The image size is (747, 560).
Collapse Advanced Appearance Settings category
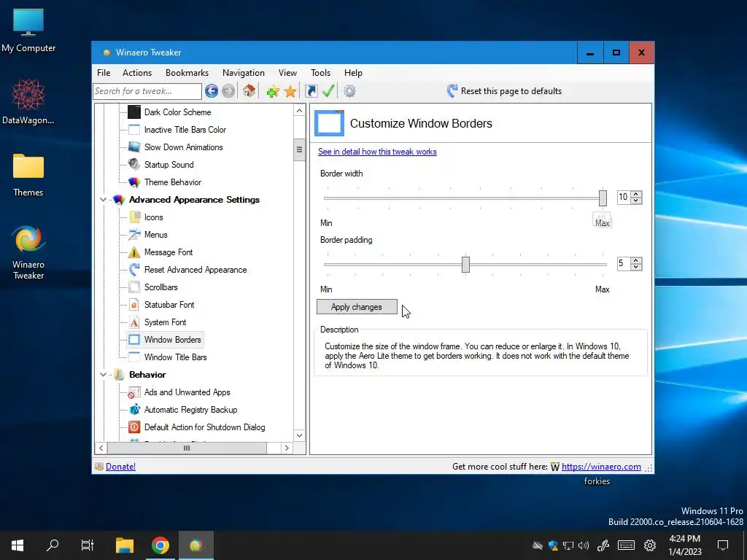point(103,200)
